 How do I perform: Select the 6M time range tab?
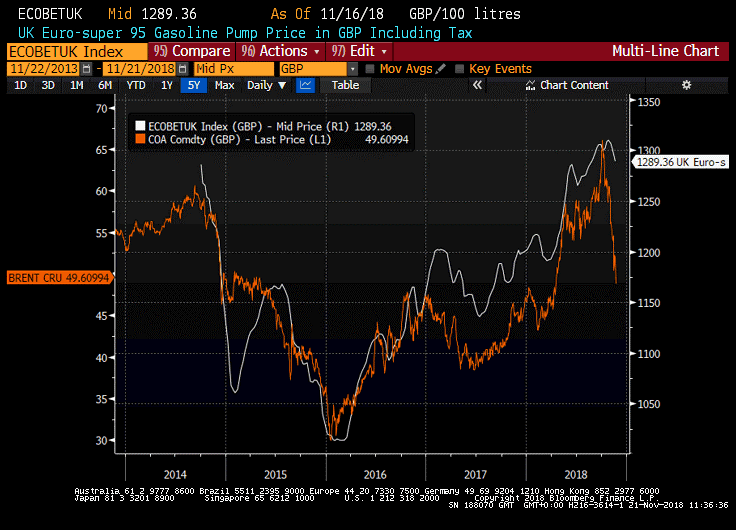[105, 85]
